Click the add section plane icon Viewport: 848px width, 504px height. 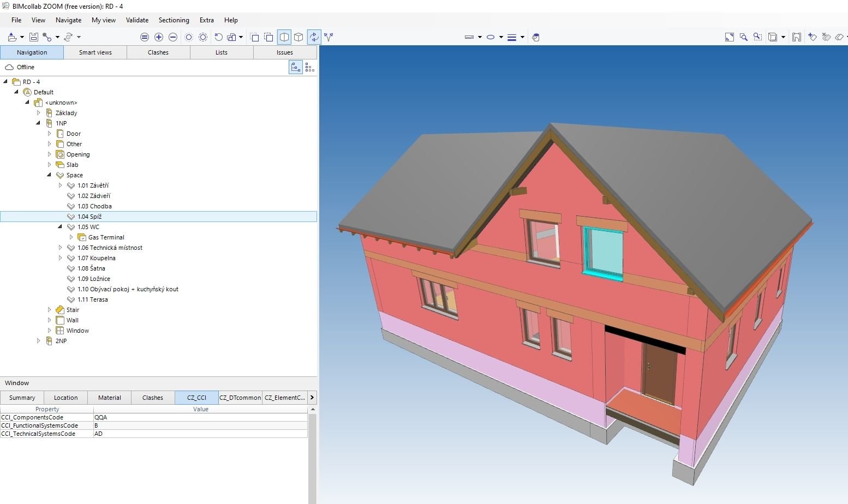click(x=813, y=37)
